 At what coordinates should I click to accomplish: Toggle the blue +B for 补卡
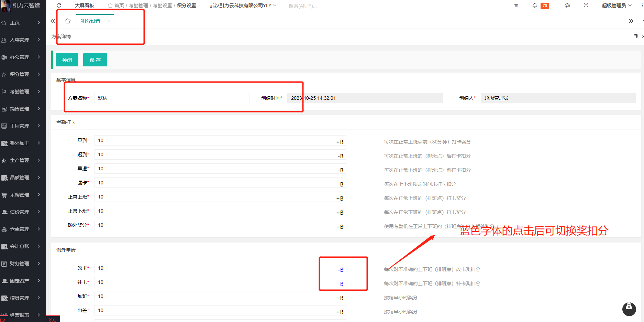(x=340, y=284)
